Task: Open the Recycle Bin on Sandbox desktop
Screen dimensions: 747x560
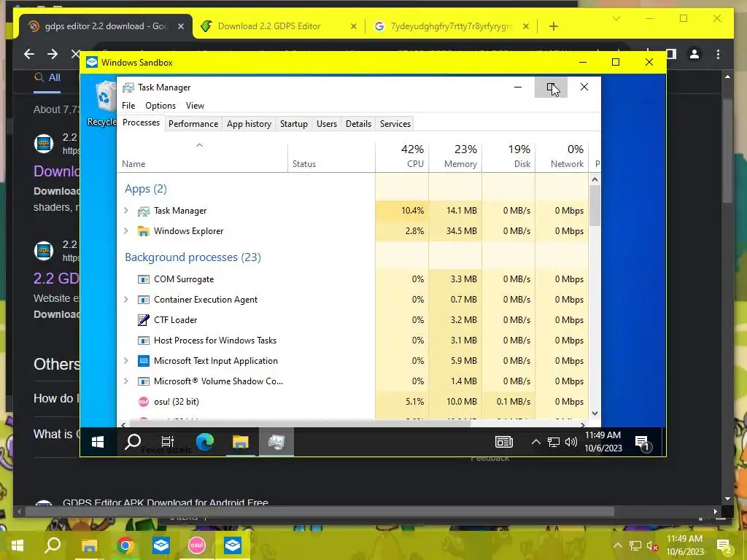Action: (104, 104)
